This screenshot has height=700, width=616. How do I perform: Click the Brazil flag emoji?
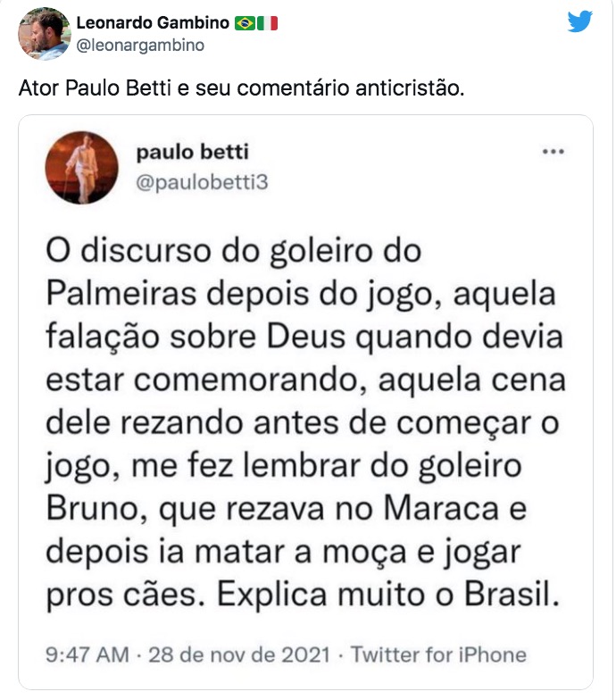pyautogui.click(x=245, y=22)
